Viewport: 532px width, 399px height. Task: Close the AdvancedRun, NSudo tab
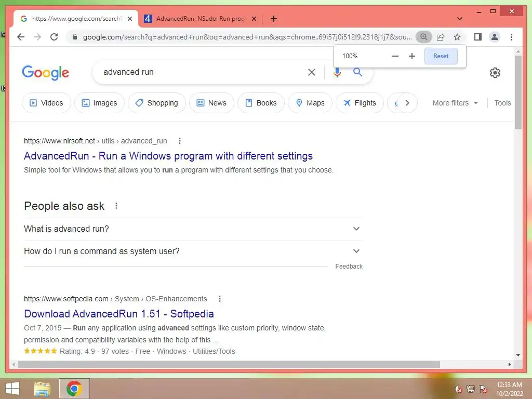[254, 19]
